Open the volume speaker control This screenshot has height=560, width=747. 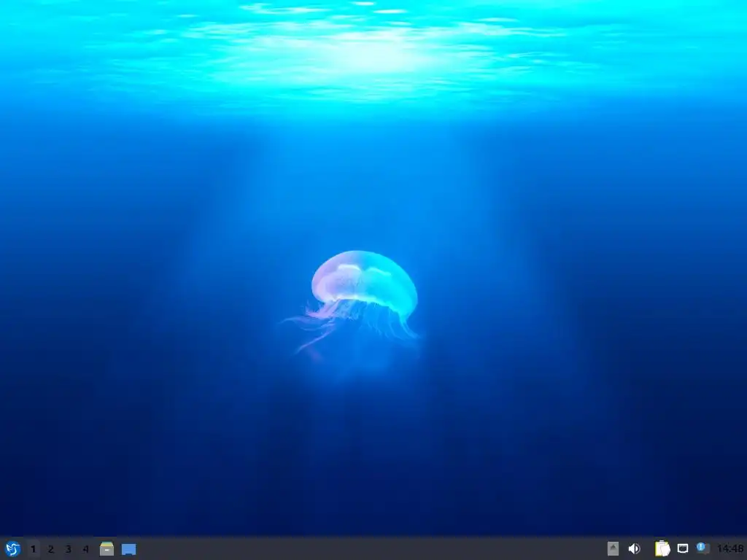pos(634,548)
